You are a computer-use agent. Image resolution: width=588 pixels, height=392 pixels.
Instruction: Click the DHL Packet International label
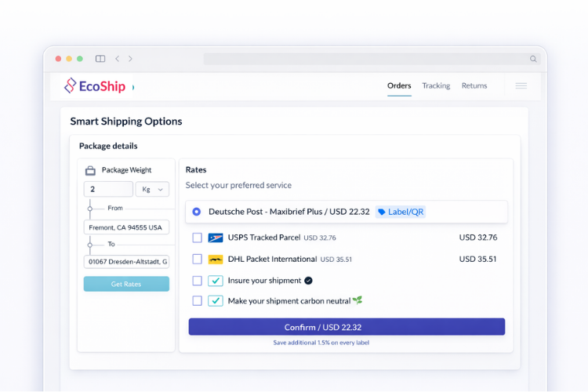pos(272,260)
